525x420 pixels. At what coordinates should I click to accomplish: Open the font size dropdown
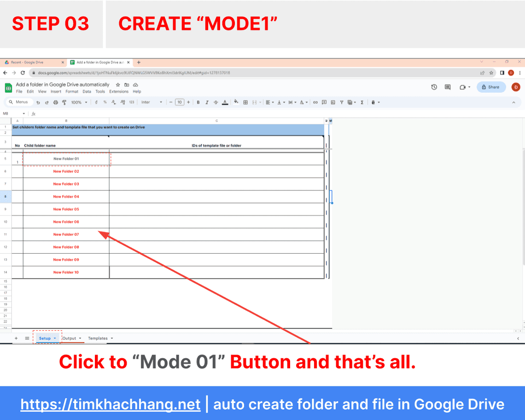tap(180, 102)
